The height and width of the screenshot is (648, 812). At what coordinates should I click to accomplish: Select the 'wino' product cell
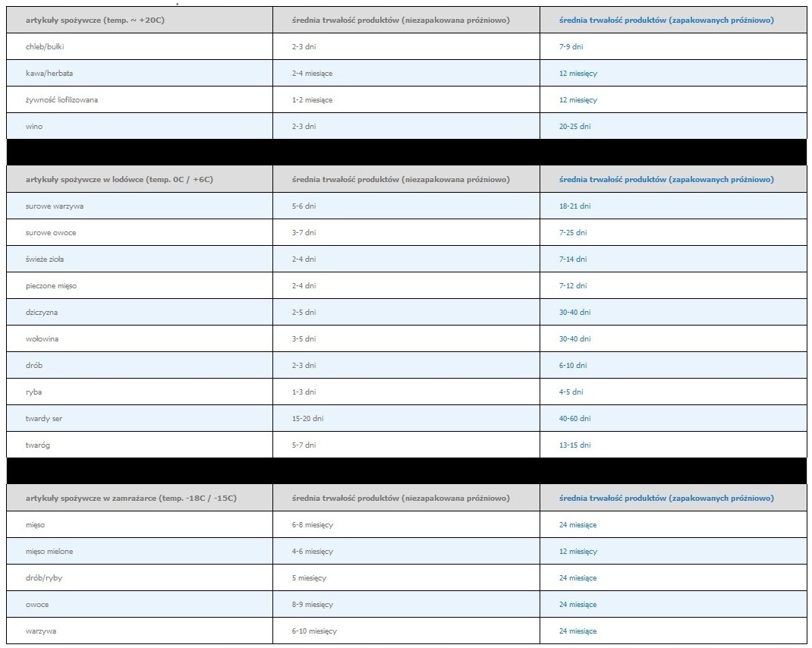tap(140, 127)
